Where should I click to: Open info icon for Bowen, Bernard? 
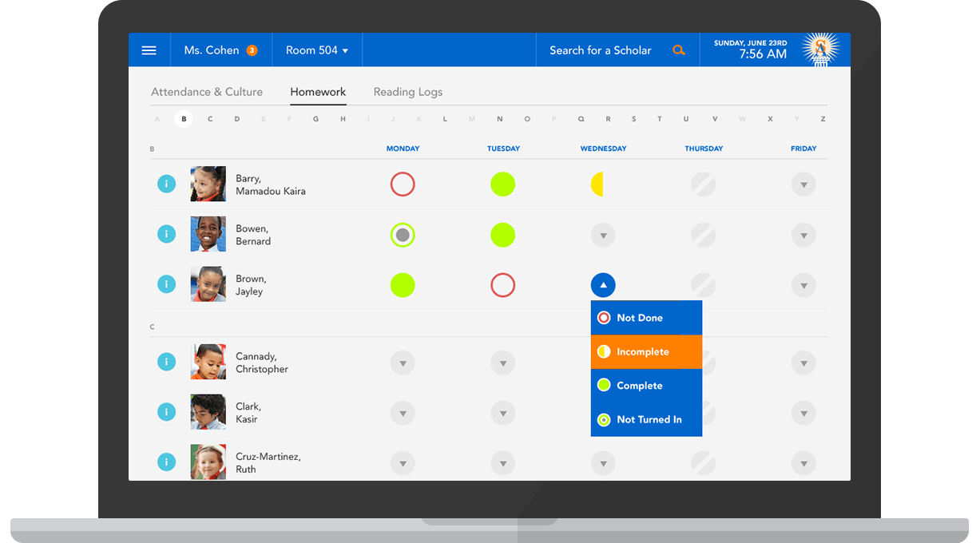[x=166, y=234]
